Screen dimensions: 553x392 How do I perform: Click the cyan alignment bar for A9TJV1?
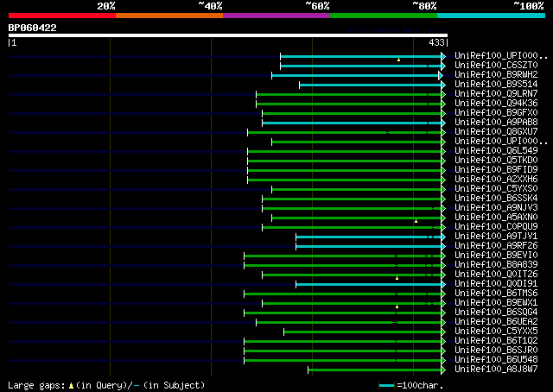click(369, 237)
